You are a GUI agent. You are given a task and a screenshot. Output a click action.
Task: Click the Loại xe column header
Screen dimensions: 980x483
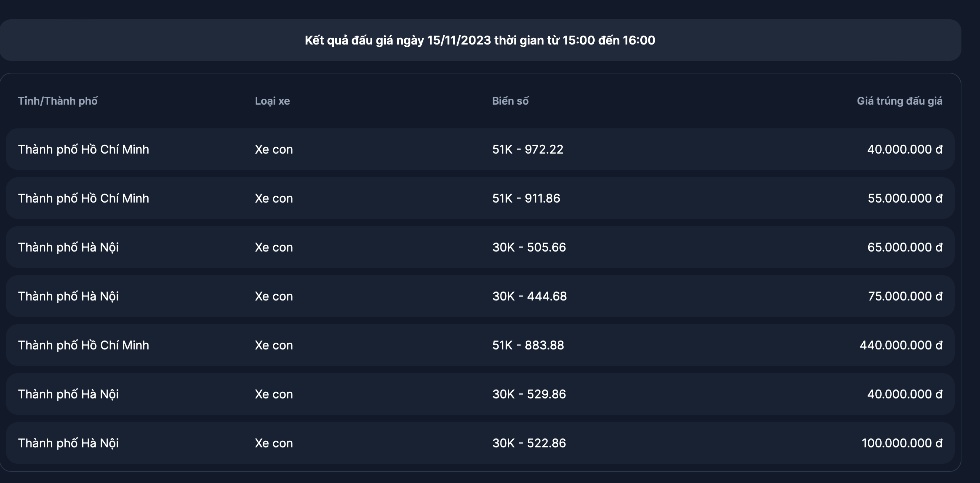pos(272,101)
